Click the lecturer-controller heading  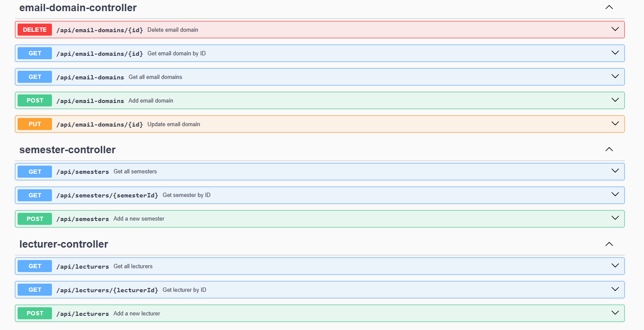pyautogui.click(x=64, y=244)
